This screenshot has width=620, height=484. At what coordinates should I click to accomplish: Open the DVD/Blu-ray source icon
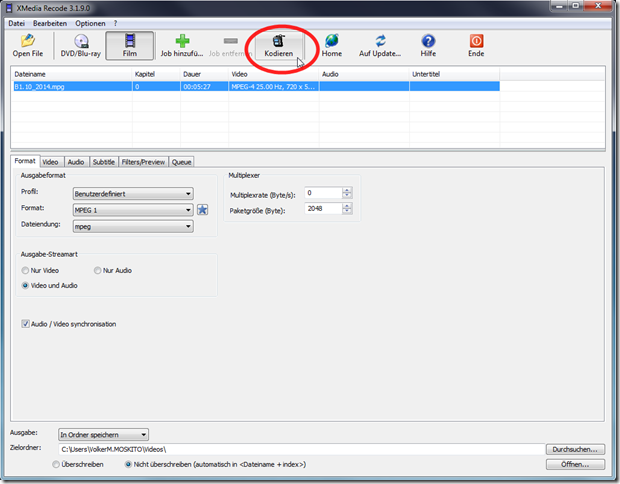click(x=80, y=45)
